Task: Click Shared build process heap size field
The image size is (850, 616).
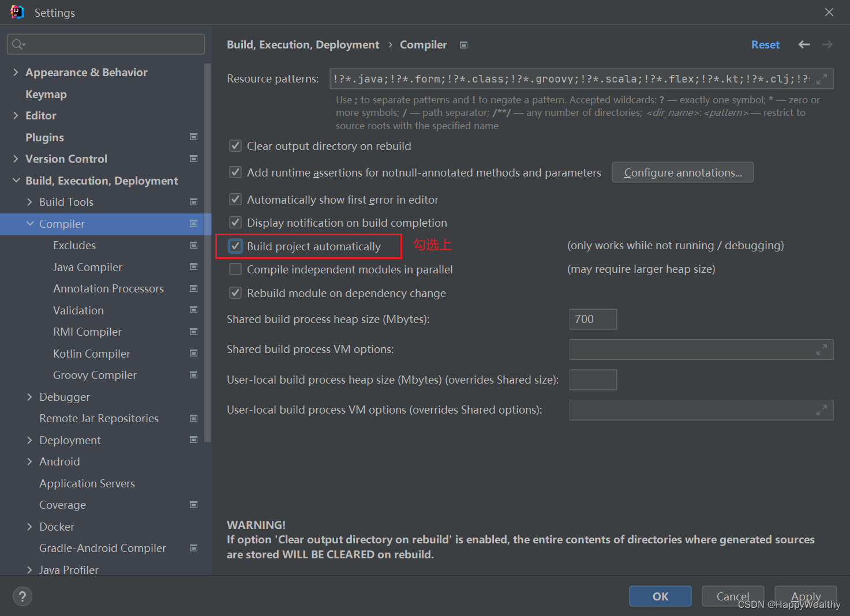Action: pos(593,319)
